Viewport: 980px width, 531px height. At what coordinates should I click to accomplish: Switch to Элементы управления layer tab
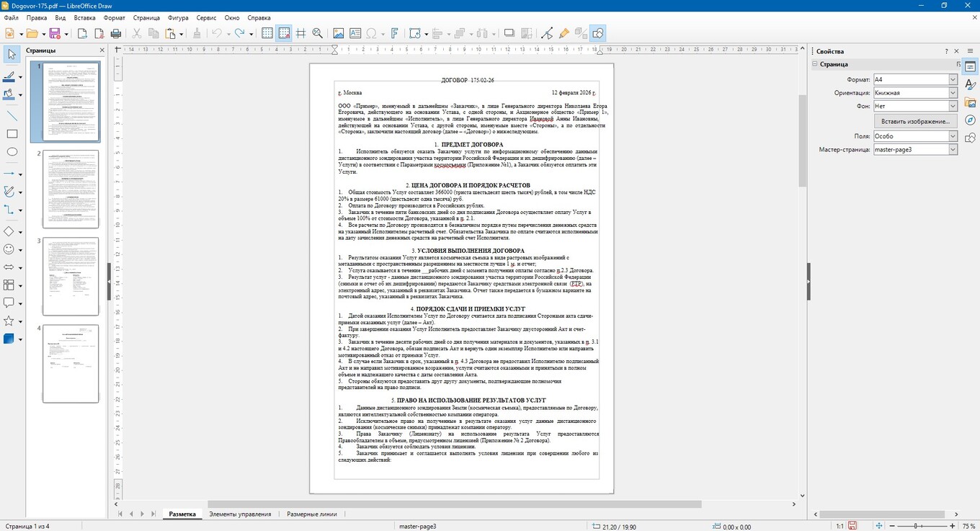[240, 514]
